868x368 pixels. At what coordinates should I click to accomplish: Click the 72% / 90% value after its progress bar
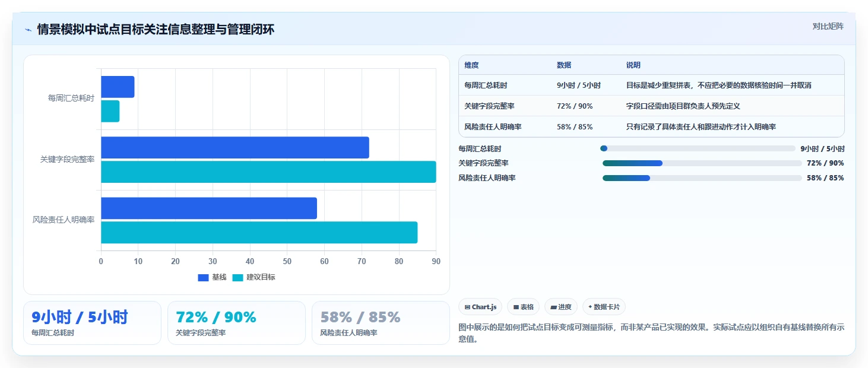825,163
